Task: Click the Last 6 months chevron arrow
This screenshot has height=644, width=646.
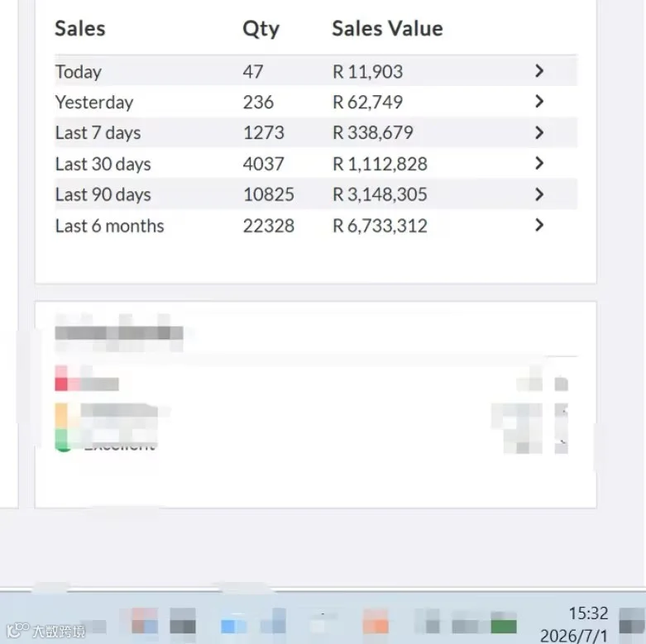Action: [x=539, y=225]
